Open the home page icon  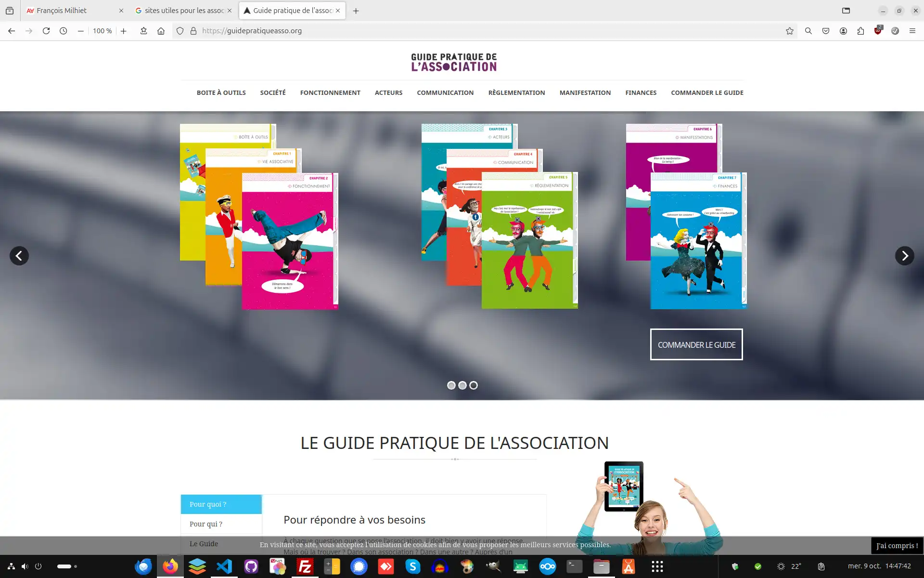[x=161, y=31]
